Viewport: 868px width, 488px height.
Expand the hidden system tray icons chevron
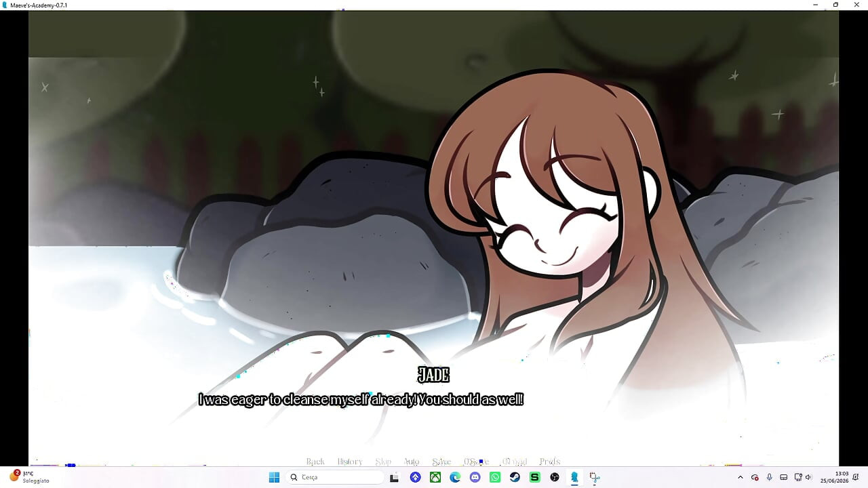(740, 477)
